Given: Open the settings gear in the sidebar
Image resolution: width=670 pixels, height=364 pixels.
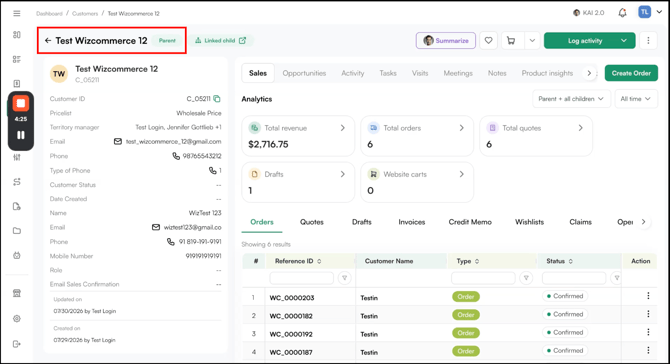Looking at the screenshot, I should coord(17,319).
